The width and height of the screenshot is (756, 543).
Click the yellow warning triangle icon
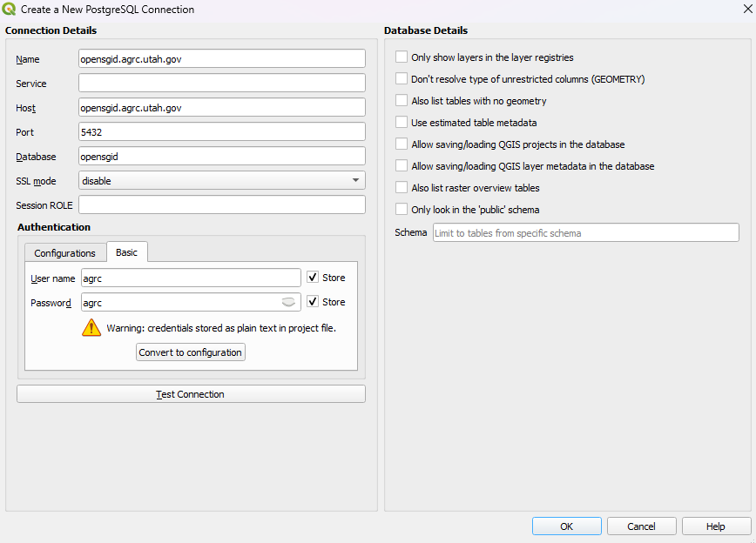(x=91, y=328)
